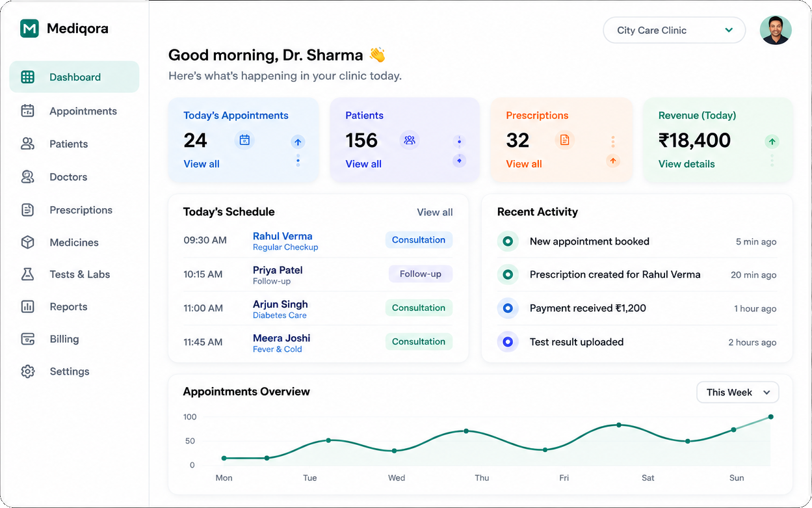This screenshot has width=812, height=508.
Task: Click the Payment received ₹1,200 activity
Action: [x=636, y=308]
